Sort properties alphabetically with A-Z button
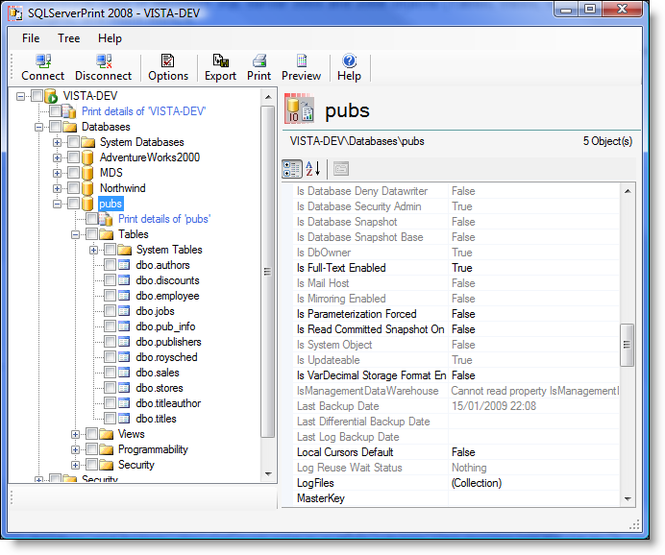Image resolution: width=665 pixels, height=555 pixels. [x=313, y=169]
